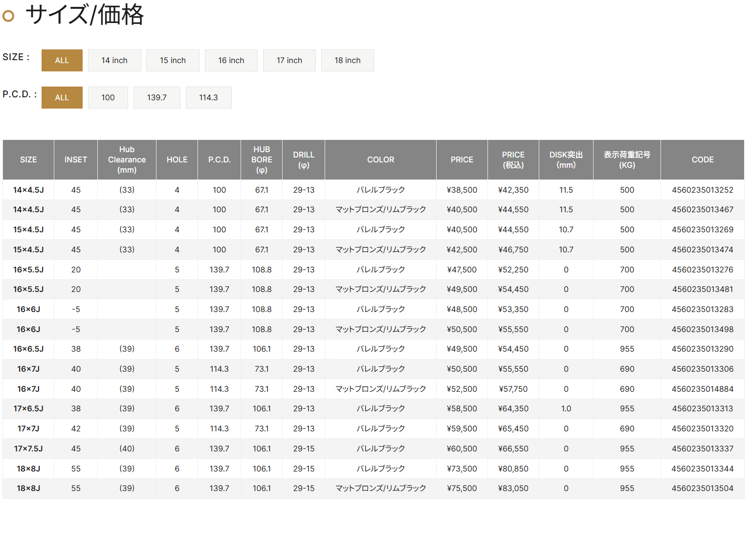Click the COLOR column header
The height and width of the screenshot is (560, 751).
pos(380,160)
